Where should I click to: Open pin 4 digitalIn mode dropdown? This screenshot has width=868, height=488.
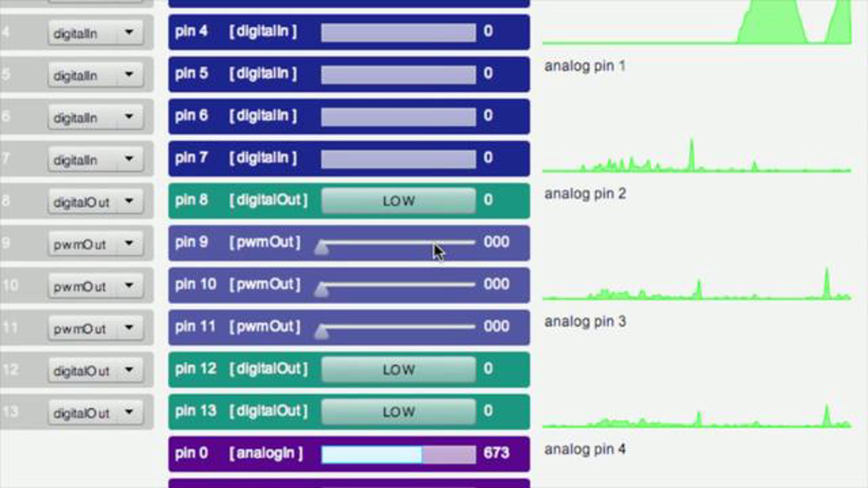[x=95, y=33]
